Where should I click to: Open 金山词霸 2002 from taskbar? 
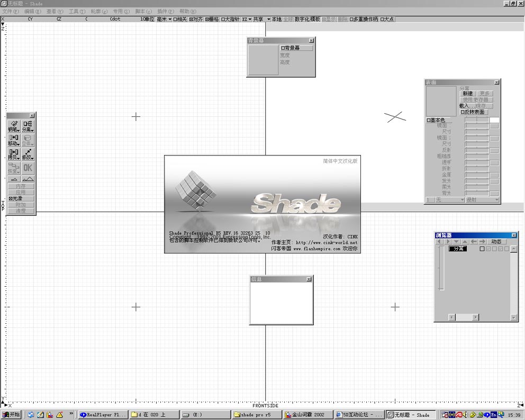tap(308, 415)
